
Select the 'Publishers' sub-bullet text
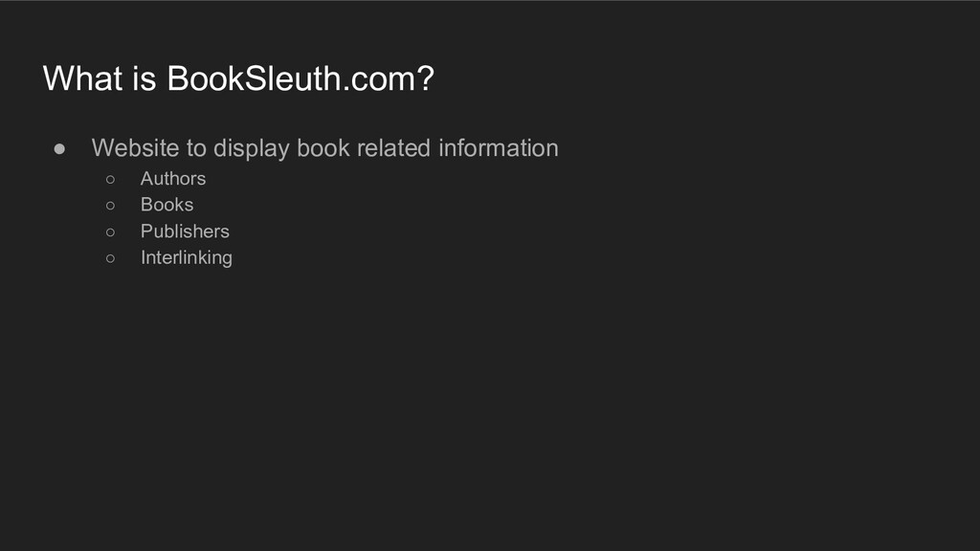pos(185,231)
